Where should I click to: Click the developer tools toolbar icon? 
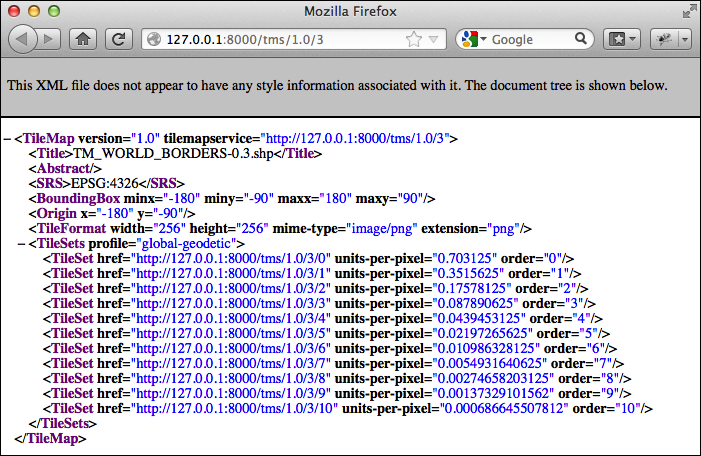(x=665, y=39)
